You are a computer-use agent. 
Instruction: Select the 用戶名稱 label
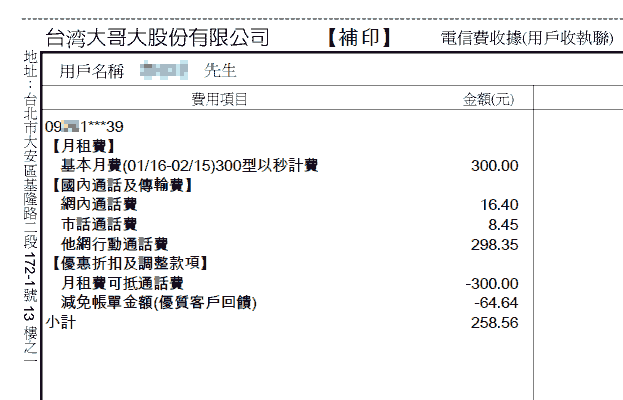(x=92, y=71)
